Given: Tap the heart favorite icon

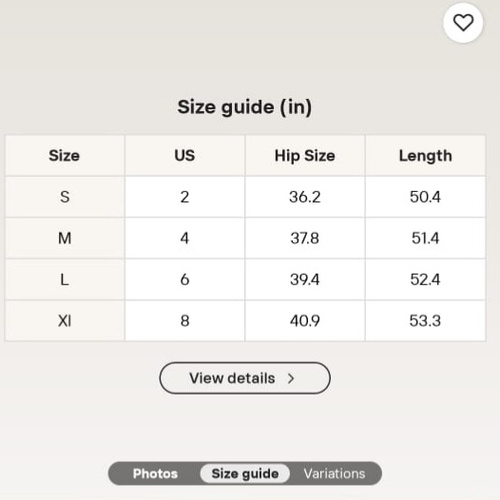Looking at the screenshot, I should point(463,23).
